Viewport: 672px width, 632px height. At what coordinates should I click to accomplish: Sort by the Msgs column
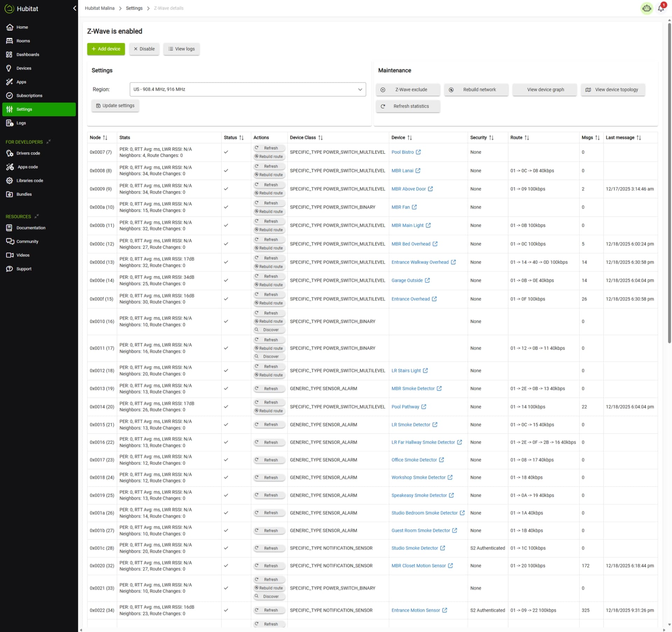click(597, 138)
